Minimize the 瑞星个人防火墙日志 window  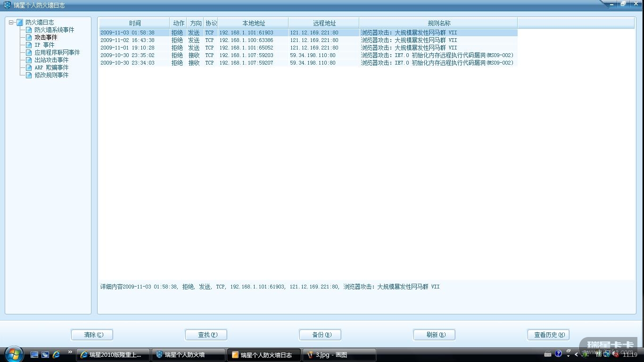[612, 4]
